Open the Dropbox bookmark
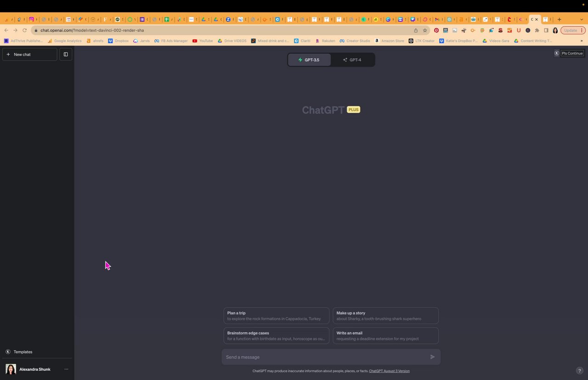 pos(119,41)
